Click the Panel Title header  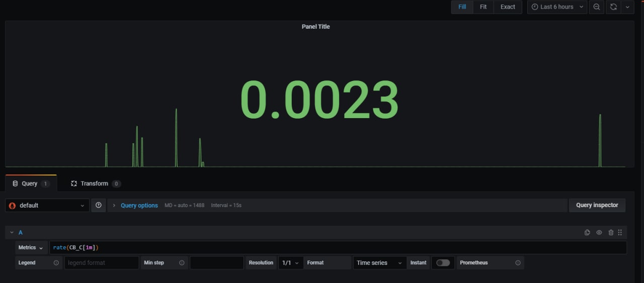pos(315,27)
